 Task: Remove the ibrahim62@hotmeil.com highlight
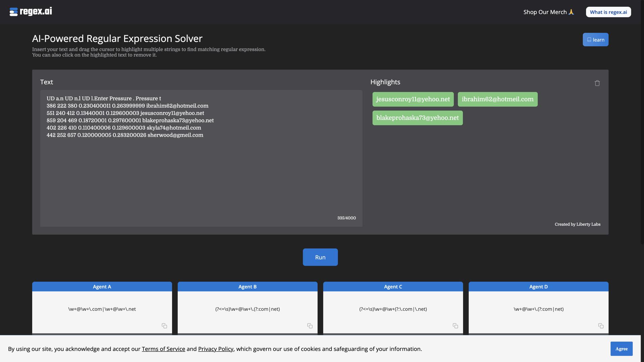point(497,99)
